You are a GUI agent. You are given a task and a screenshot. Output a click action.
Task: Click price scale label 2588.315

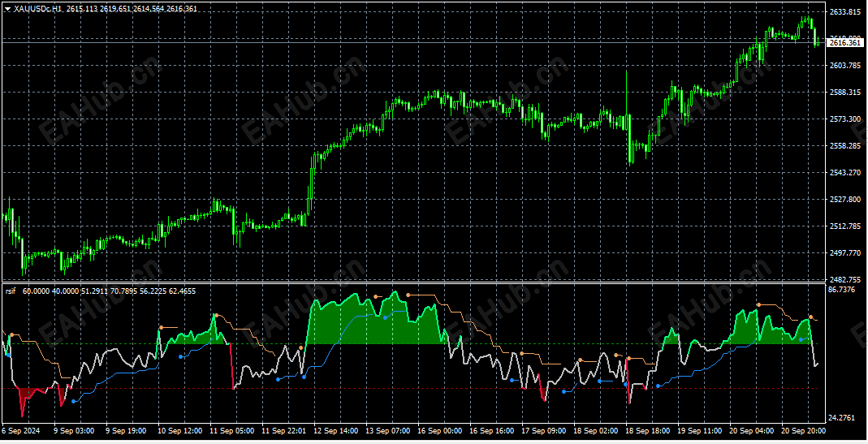point(844,92)
